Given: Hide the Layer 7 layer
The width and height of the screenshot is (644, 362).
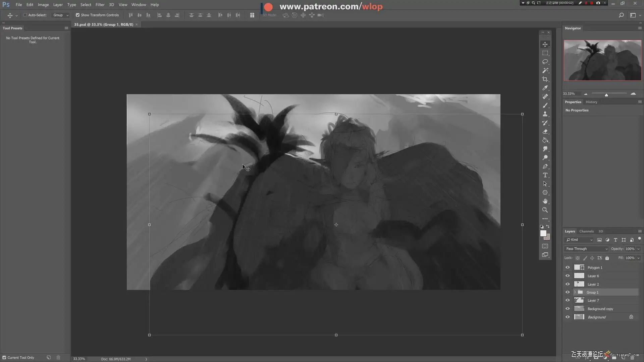Looking at the screenshot, I should click(568, 301).
